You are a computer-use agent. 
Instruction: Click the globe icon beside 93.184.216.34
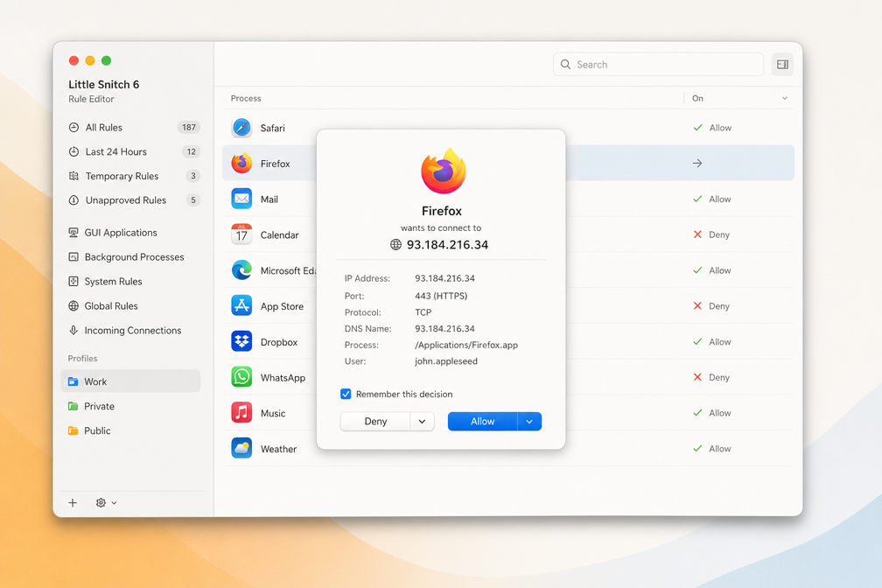(x=396, y=245)
